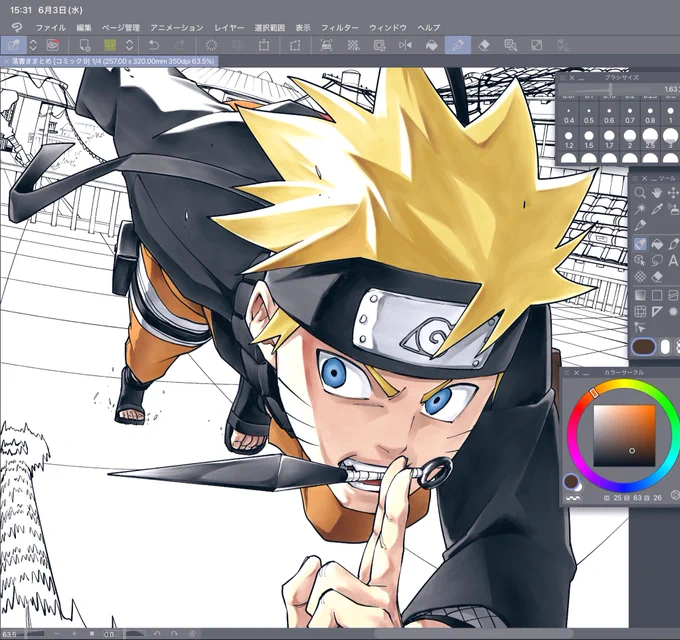This screenshot has height=640, width=680.
Task: Open the Tool panel hamburger menu
Action: 636,179
